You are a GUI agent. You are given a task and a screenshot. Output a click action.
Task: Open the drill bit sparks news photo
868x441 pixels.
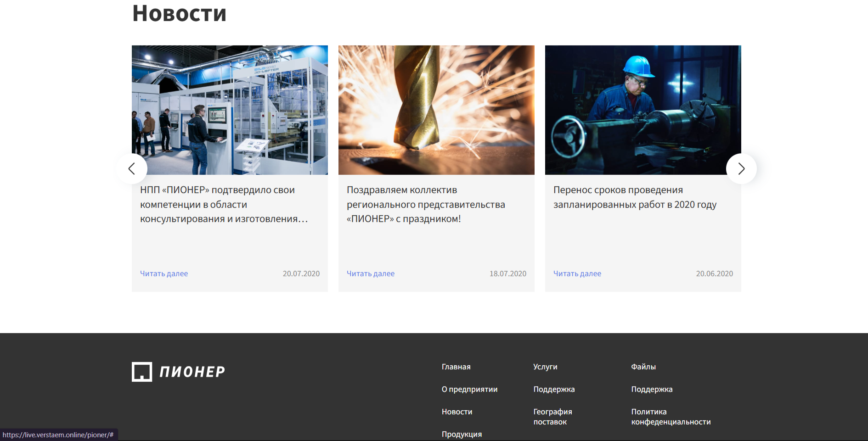coord(436,110)
